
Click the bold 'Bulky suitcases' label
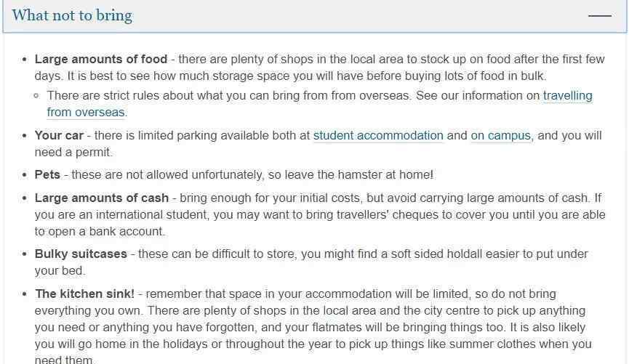pos(81,254)
